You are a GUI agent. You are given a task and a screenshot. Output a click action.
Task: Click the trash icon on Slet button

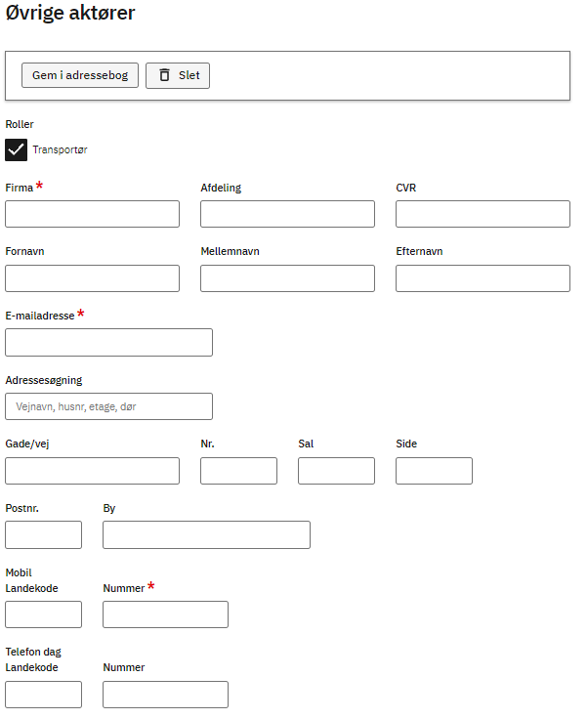(x=164, y=75)
